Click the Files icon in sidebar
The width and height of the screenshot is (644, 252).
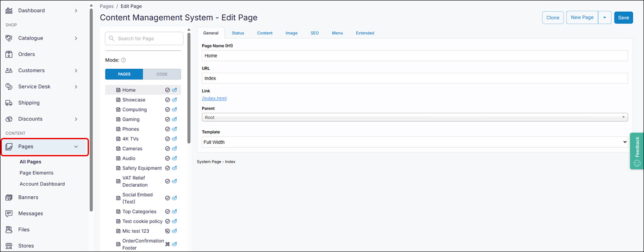[9, 230]
